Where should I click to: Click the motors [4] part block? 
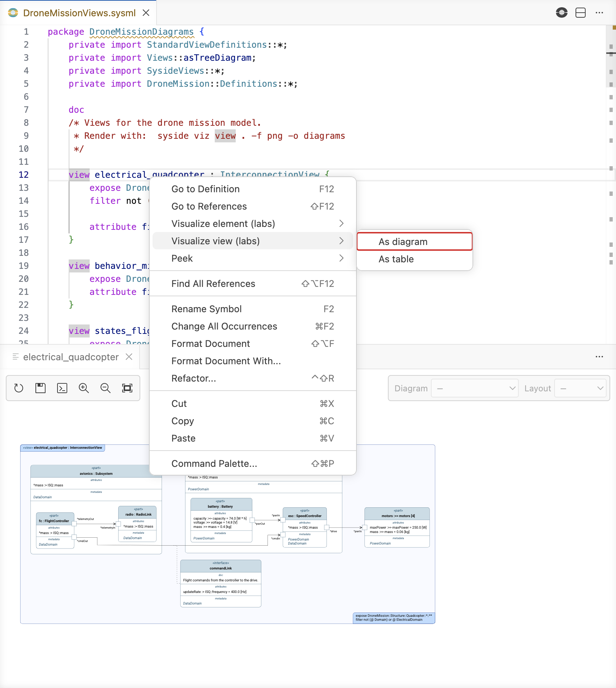[397, 527]
